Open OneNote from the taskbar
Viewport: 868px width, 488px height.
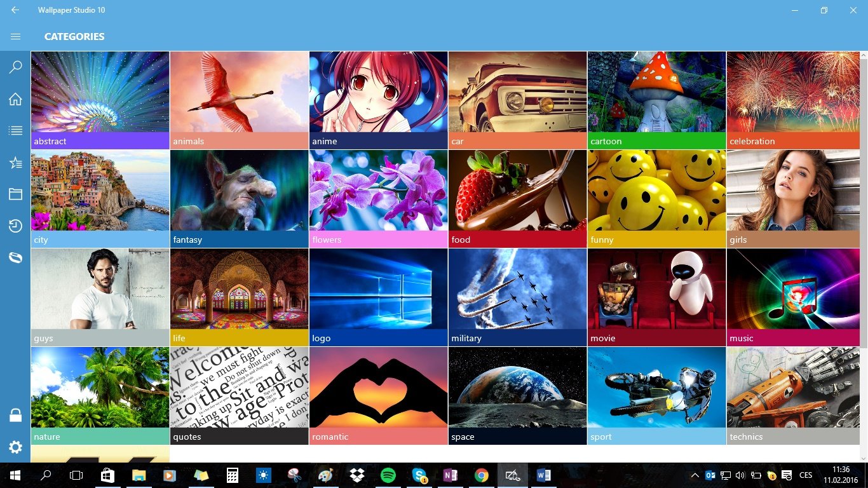coord(451,475)
